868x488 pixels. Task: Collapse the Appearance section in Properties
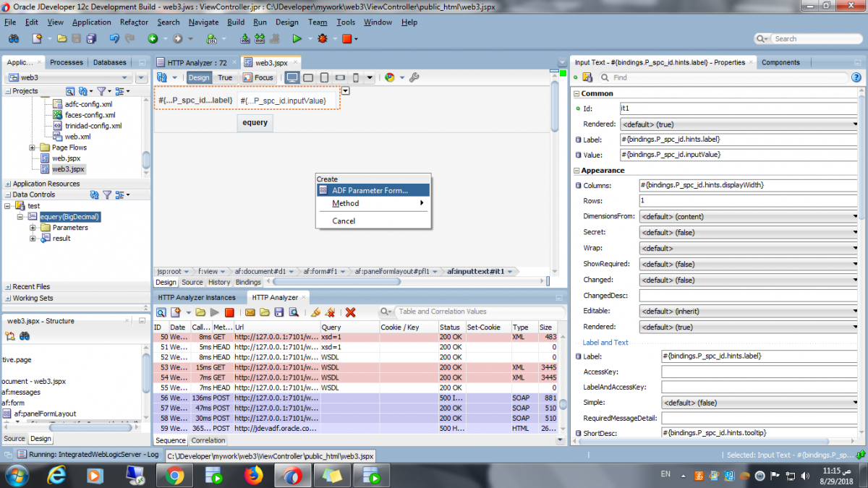pos(576,171)
